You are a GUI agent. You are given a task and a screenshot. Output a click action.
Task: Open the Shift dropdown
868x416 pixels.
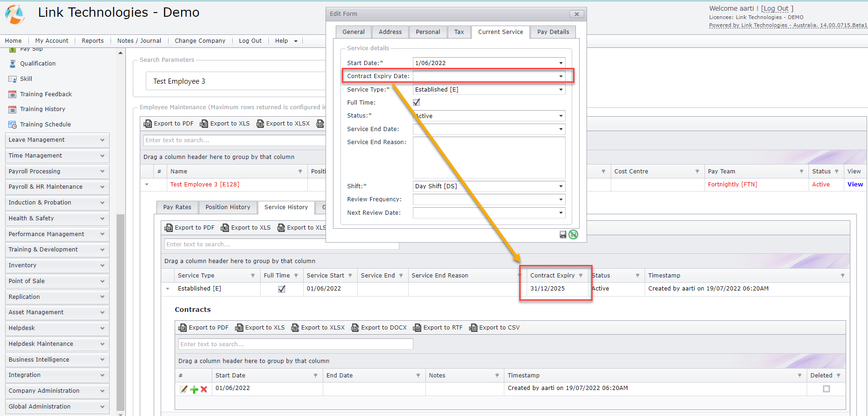[x=561, y=186]
